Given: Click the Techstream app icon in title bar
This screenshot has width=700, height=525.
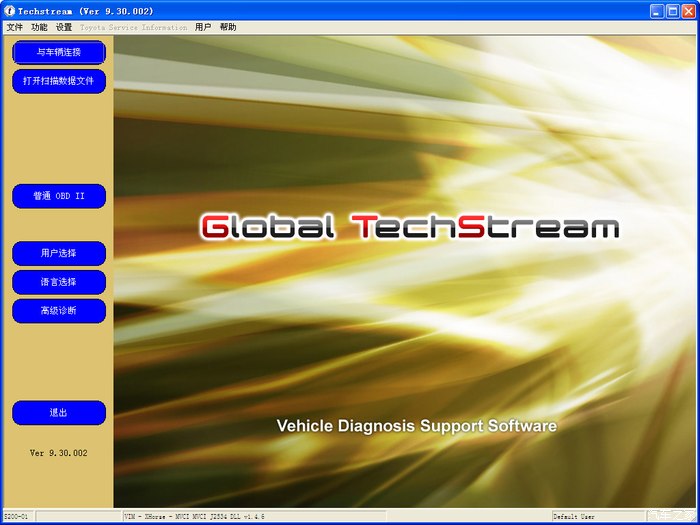Looking at the screenshot, I should (x=9, y=10).
